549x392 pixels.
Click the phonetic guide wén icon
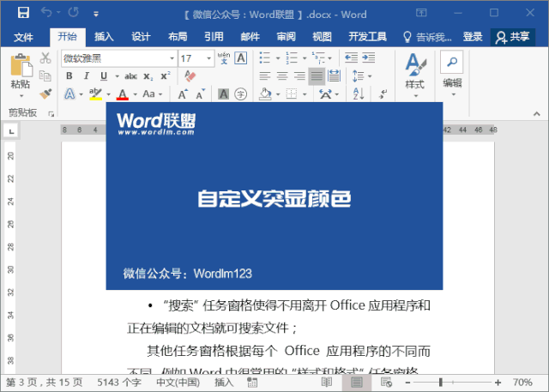pos(224,58)
